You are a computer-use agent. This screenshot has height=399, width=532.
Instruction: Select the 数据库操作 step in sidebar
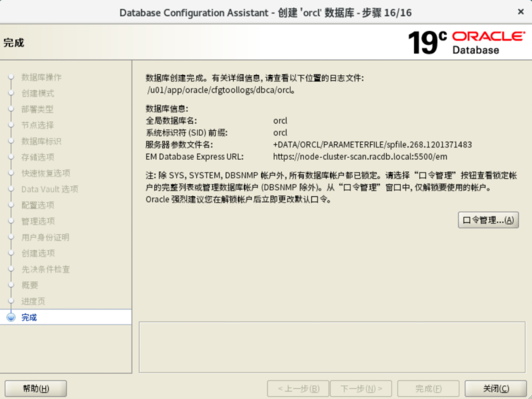(x=42, y=77)
